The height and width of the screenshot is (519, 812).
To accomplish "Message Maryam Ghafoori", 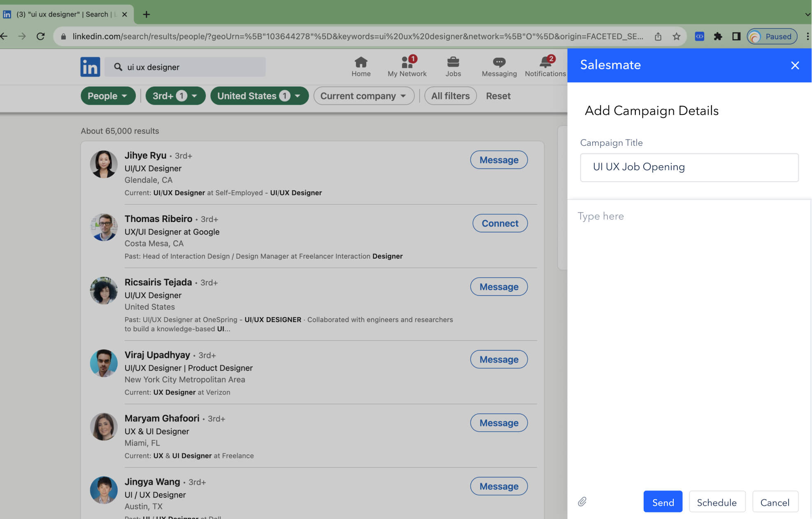I will click(x=499, y=423).
